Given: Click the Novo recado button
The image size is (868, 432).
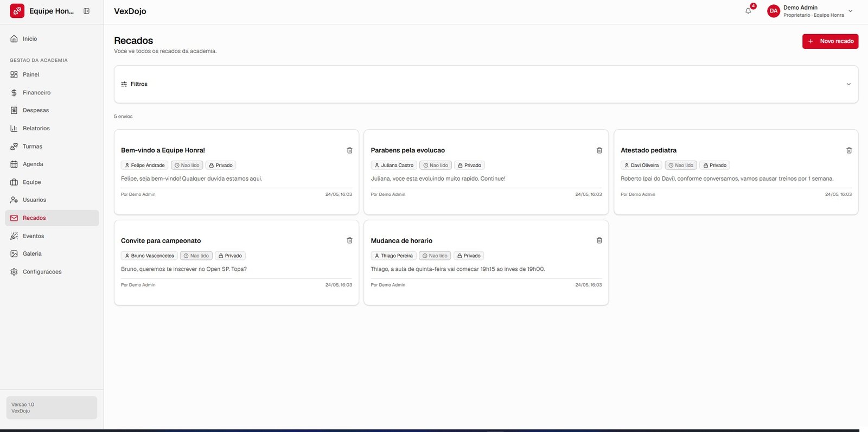Looking at the screenshot, I should (830, 41).
